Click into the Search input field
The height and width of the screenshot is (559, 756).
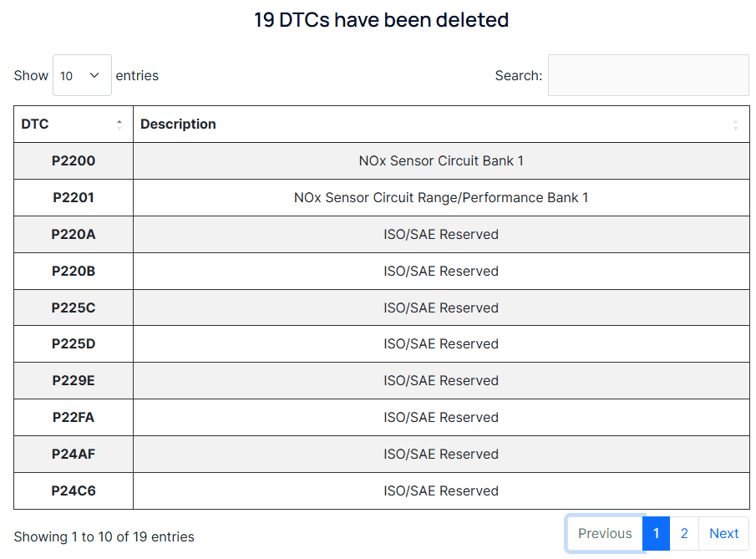647,75
